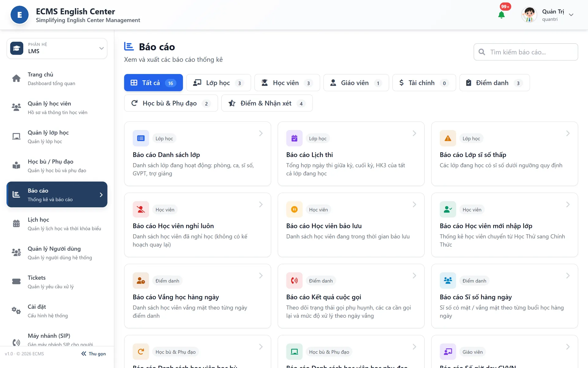Open the Báo cáo Sĩ số hàng ngày report

point(504,296)
